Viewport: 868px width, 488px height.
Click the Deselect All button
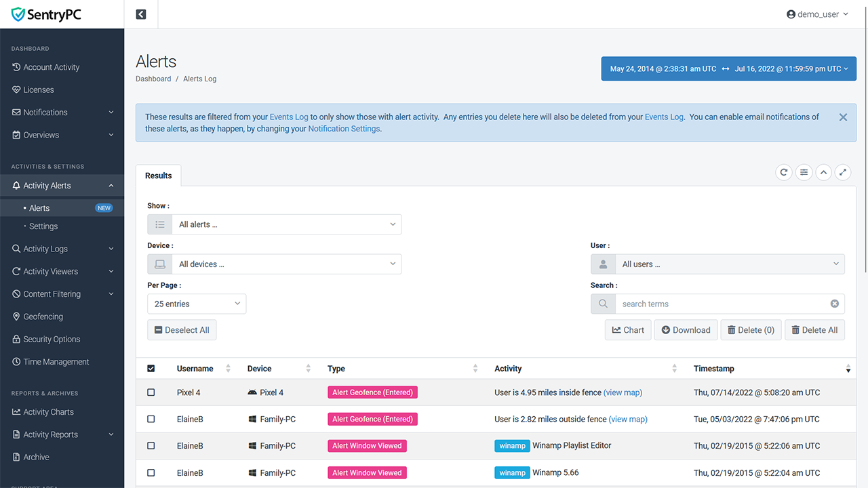pos(182,330)
